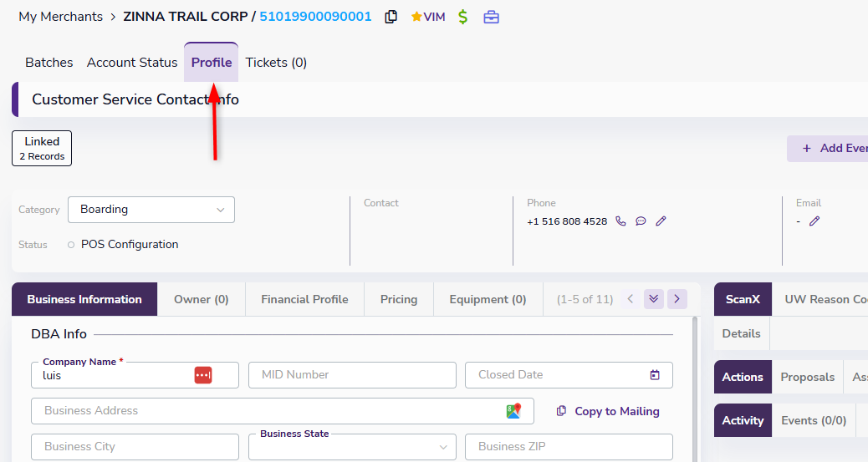The image size is (868, 462).
Task: Send a message via the chat bubble icon
Action: (x=641, y=221)
